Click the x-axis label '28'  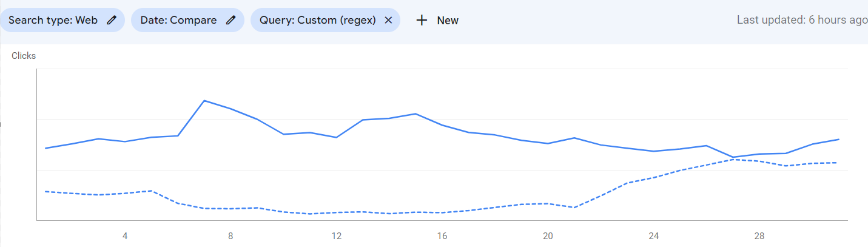759,235
